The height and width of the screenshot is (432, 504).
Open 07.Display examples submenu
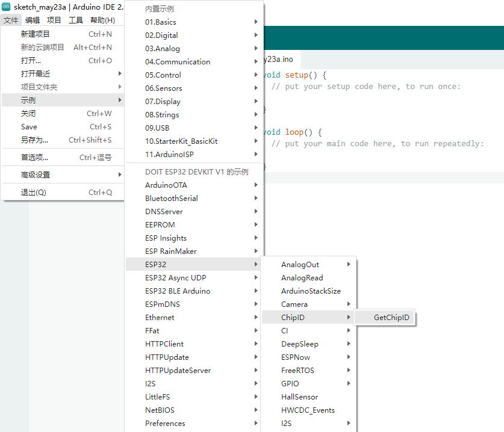(194, 101)
